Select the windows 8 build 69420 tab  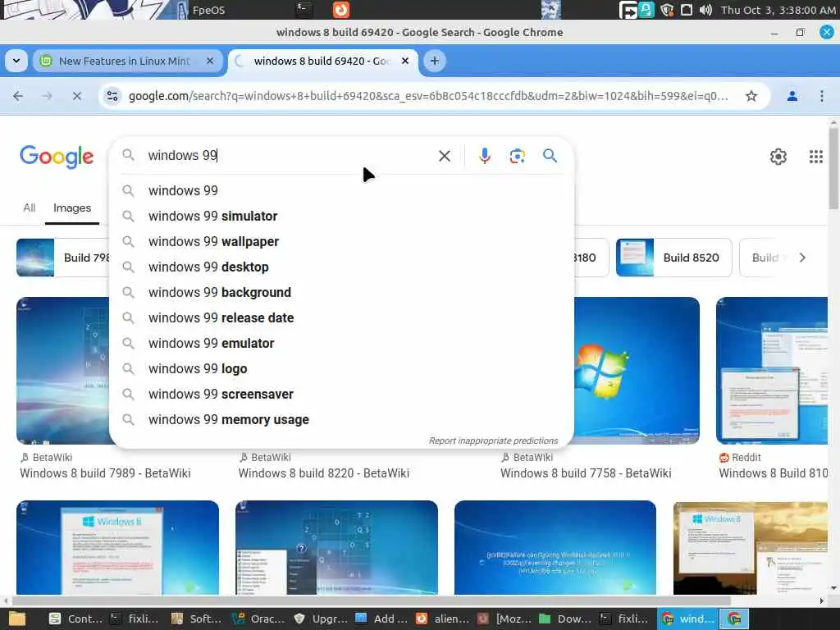pyautogui.click(x=322, y=61)
